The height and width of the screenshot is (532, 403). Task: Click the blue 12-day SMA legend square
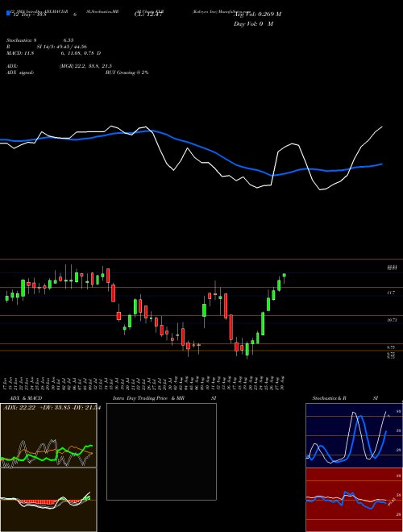8,13
